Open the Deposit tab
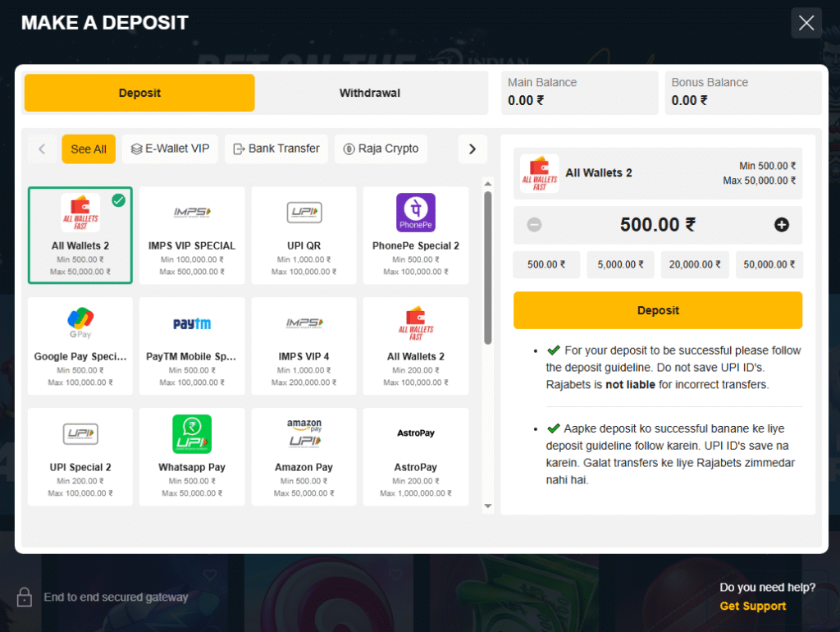The height and width of the screenshot is (632, 840). (x=139, y=93)
